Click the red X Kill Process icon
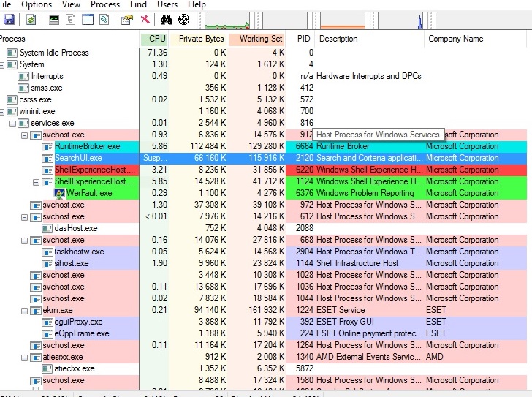The width and height of the screenshot is (532, 397). click(x=145, y=20)
